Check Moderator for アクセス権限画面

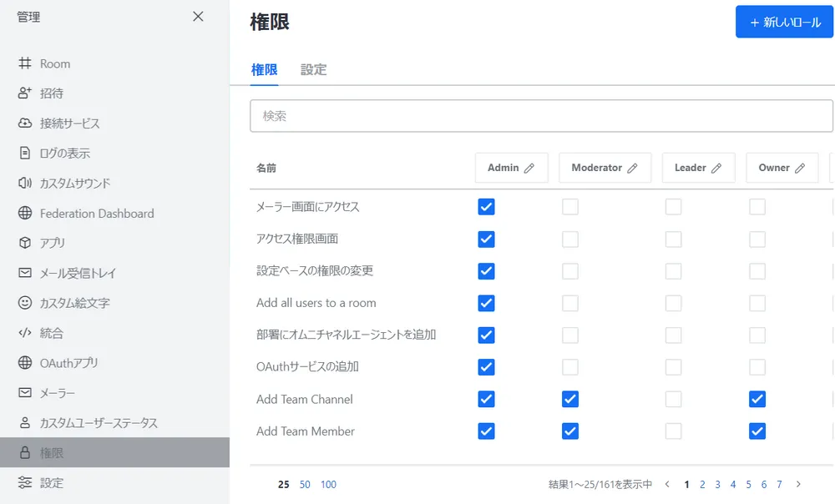tap(570, 239)
